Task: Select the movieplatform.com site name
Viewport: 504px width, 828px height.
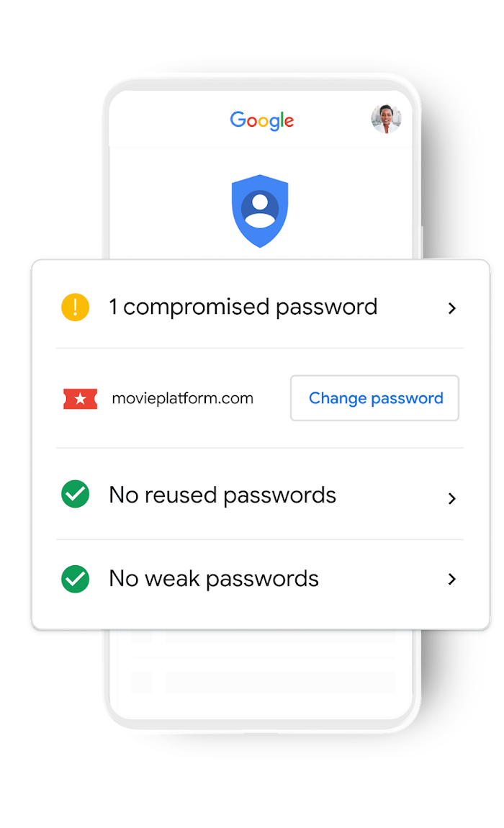Action: tap(182, 398)
